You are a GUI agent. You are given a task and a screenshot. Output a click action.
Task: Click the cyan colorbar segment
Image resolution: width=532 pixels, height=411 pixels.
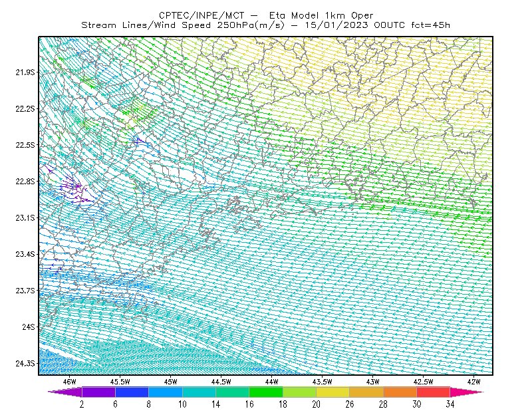point(199,392)
